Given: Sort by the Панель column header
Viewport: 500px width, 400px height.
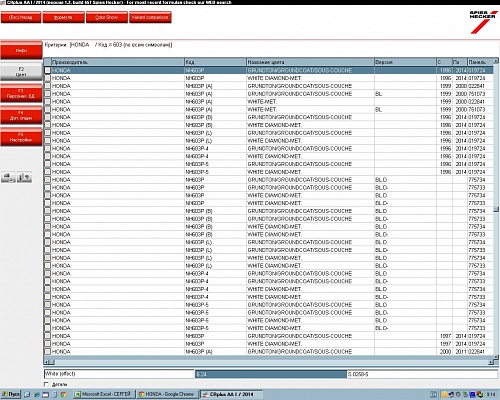Looking at the screenshot, I should coord(480,62).
